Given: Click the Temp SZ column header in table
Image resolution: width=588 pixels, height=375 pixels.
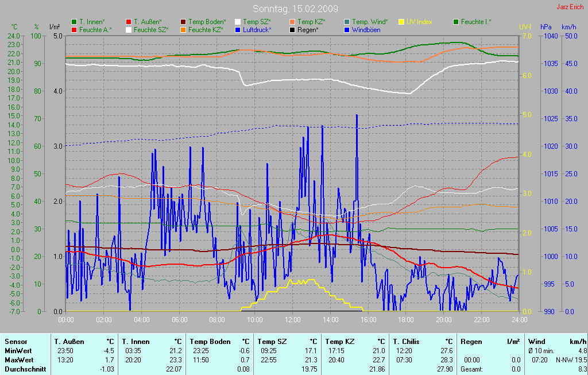Looking at the screenshot, I should coord(272,342).
